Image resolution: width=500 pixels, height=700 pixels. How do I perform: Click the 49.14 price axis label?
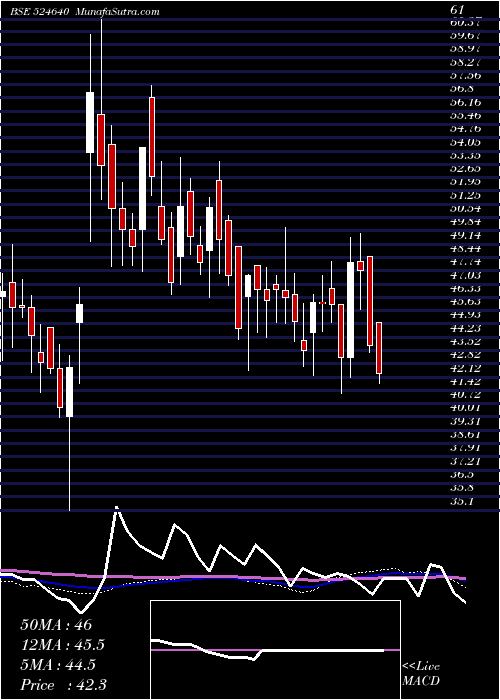click(x=466, y=235)
